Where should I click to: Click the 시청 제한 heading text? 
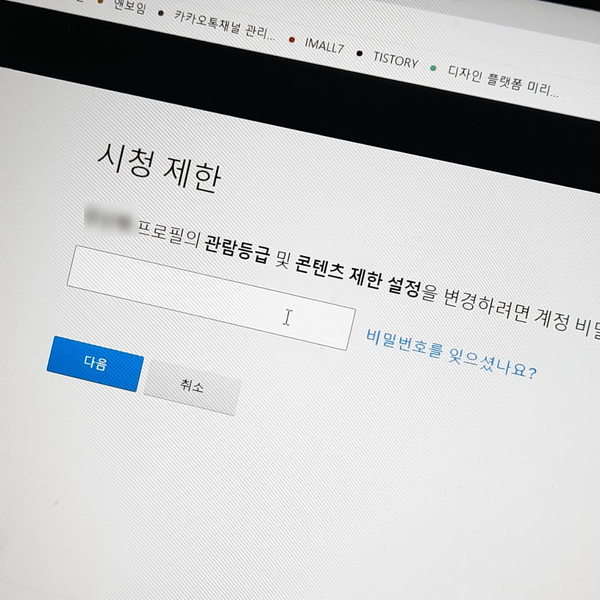coord(160,167)
